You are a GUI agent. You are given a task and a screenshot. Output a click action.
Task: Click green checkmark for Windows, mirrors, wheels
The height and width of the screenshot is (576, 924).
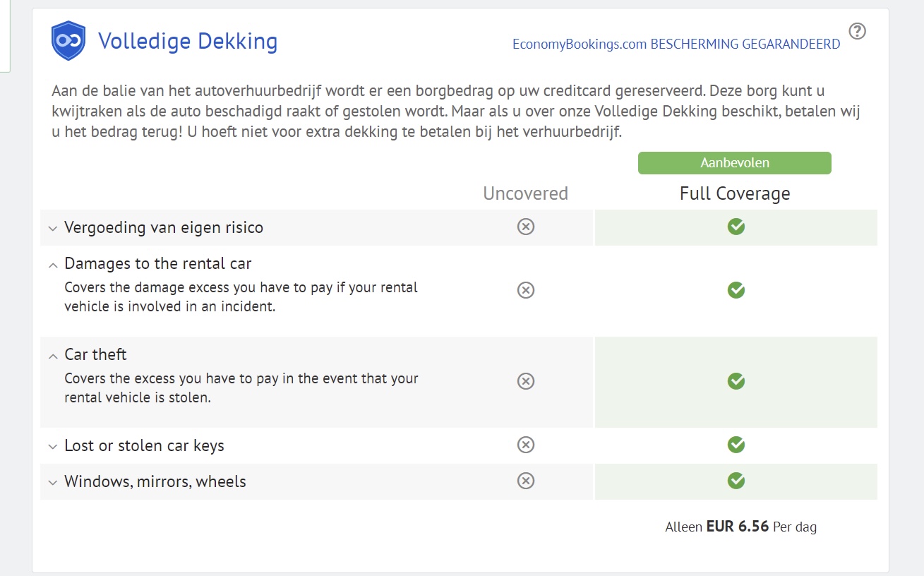[x=736, y=481]
